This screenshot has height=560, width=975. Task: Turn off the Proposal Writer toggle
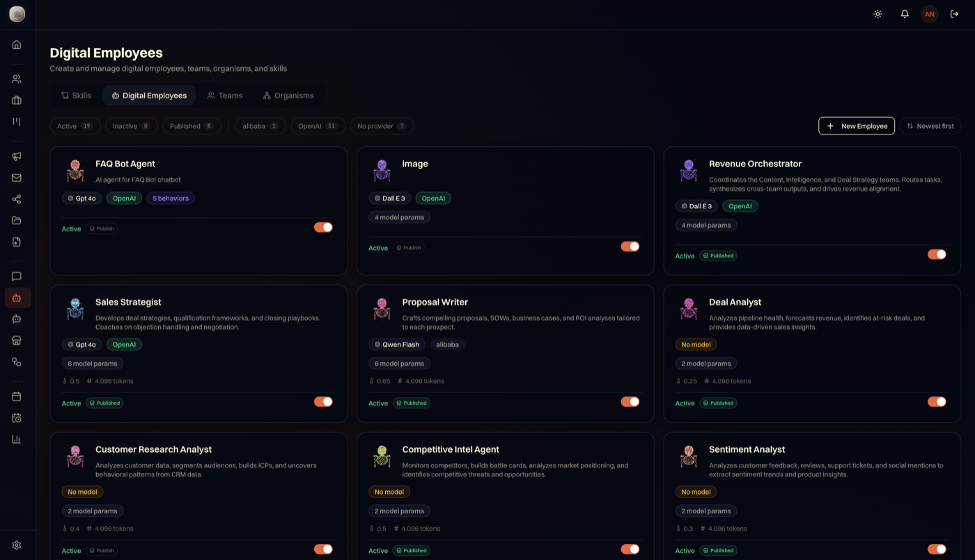(x=630, y=402)
